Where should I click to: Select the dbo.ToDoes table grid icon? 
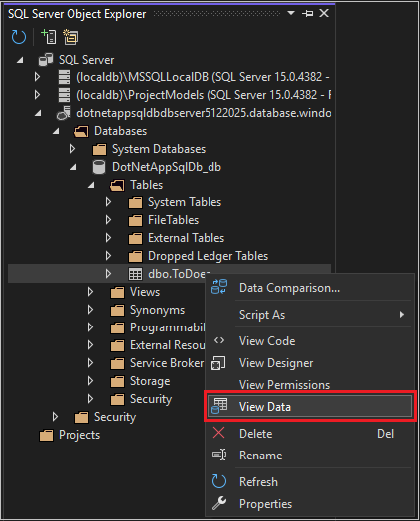tap(135, 274)
